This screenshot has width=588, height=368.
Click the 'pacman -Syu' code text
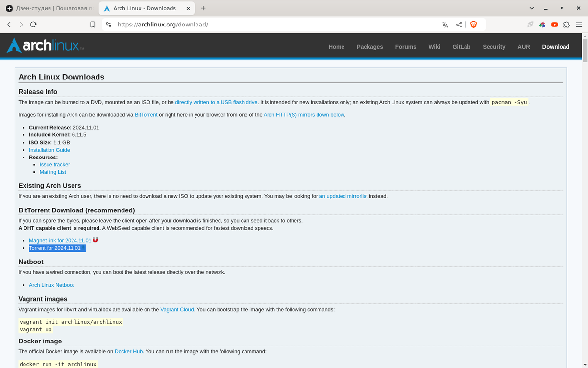pos(510,102)
